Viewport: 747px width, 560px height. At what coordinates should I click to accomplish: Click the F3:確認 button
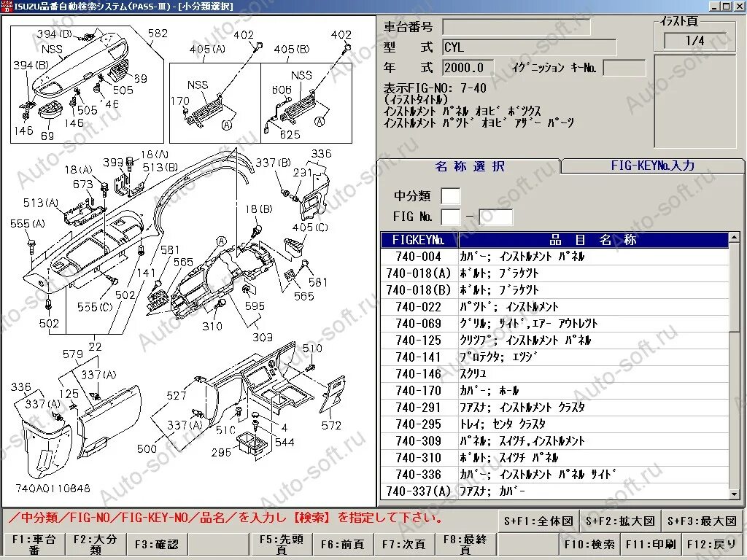[157, 544]
